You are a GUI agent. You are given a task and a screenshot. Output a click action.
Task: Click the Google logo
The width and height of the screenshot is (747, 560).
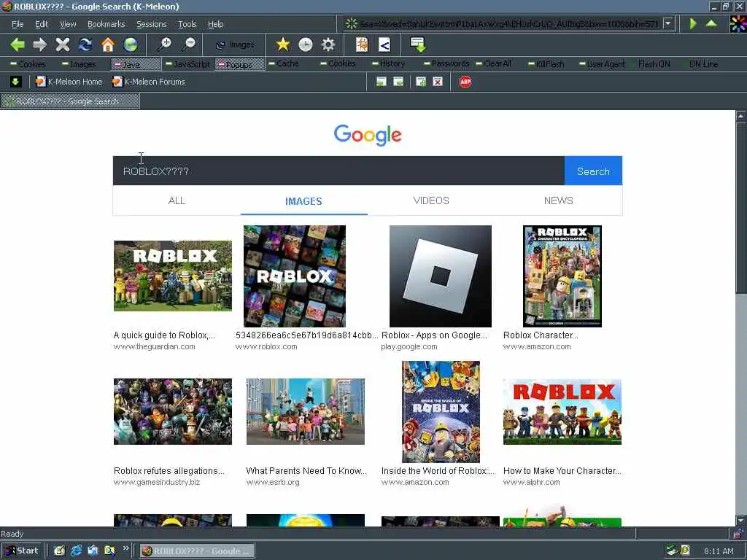pyautogui.click(x=368, y=135)
